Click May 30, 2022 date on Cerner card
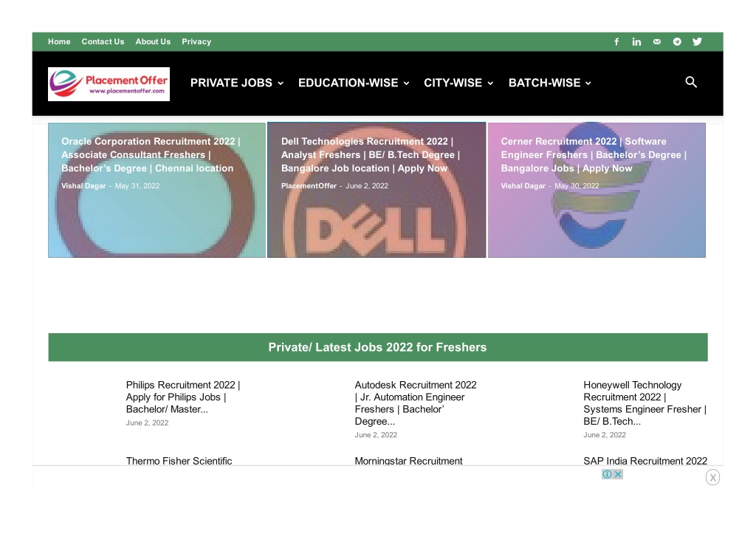This screenshot has width=756, height=534. [577, 185]
